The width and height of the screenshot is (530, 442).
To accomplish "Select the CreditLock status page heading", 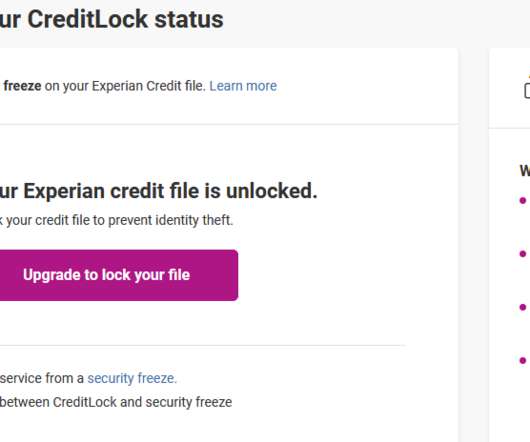I will [x=112, y=19].
